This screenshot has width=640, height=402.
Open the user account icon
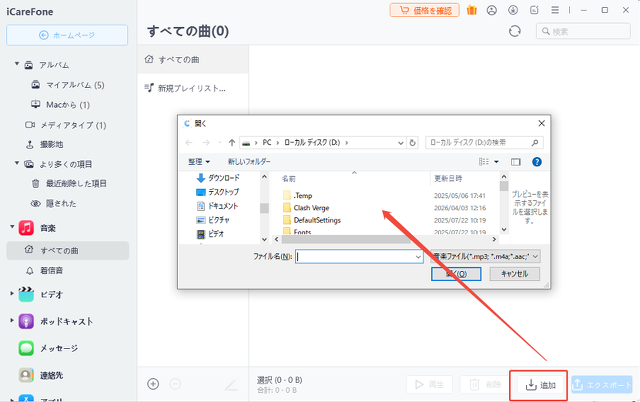(x=492, y=10)
